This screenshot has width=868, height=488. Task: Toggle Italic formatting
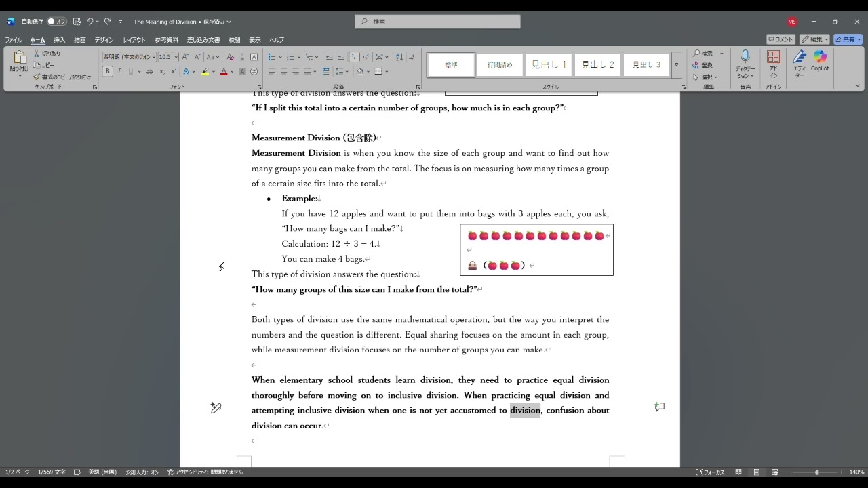point(119,71)
